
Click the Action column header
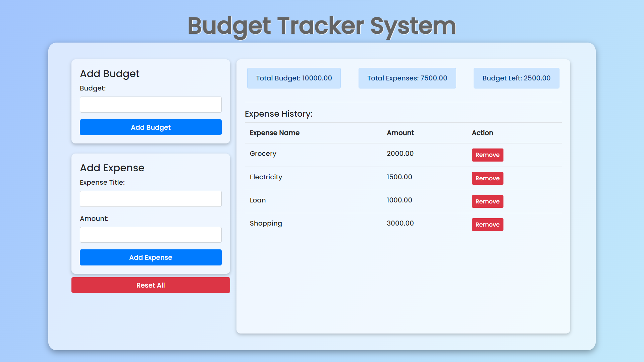482,133
